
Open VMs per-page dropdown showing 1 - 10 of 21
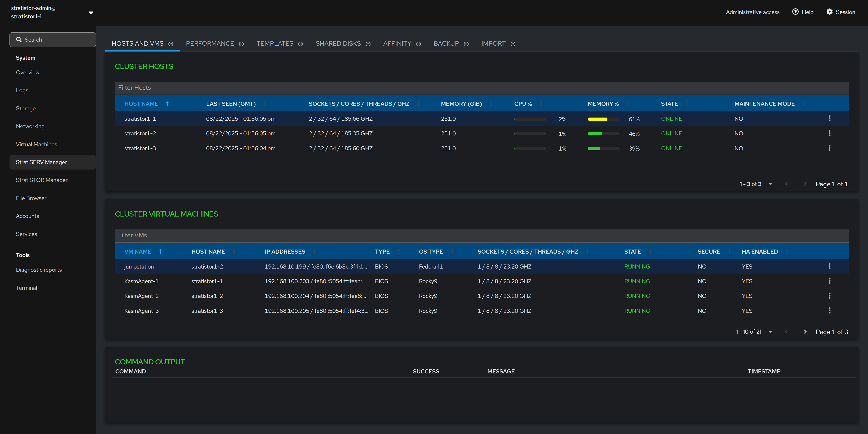click(771, 332)
